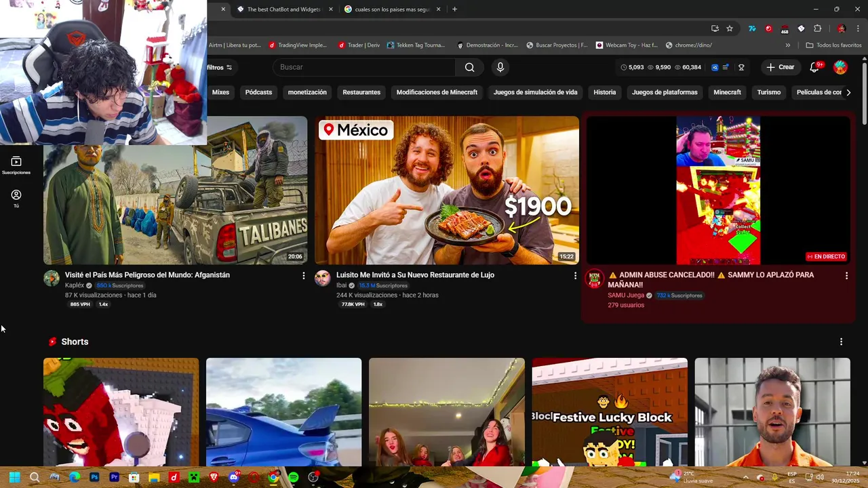This screenshot has height=488, width=868.
Task: Start voice search with the microphone icon
Action: click(500, 67)
